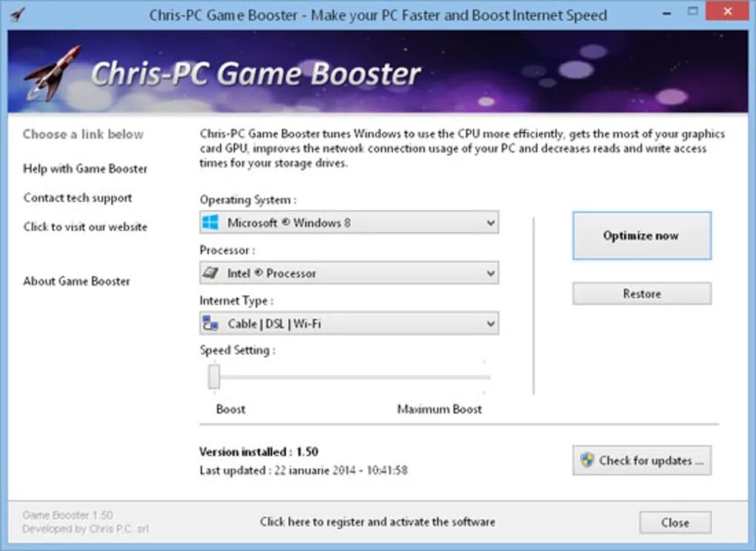Click the network icon in the Internet Type field
Viewport: 756px width, 551px height.
click(x=210, y=323)
